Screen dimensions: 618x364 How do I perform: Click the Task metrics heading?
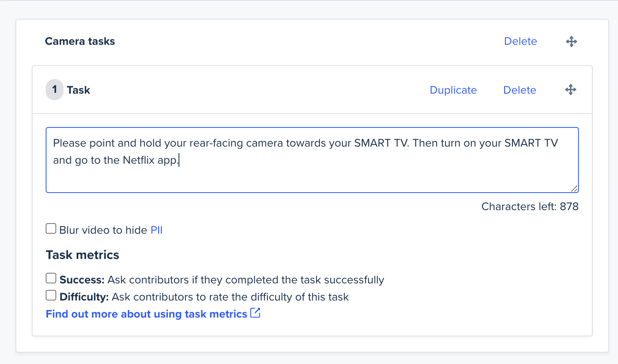(x=82, y=255)
